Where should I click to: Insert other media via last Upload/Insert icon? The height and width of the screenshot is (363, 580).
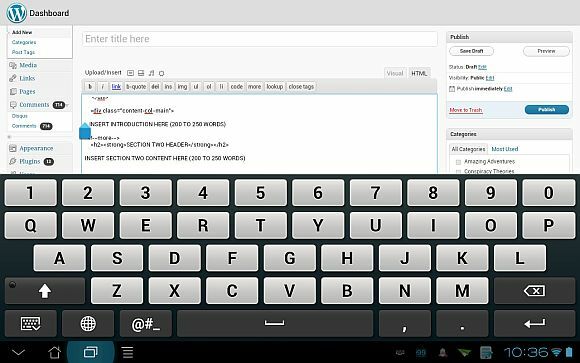coord(161,73)
